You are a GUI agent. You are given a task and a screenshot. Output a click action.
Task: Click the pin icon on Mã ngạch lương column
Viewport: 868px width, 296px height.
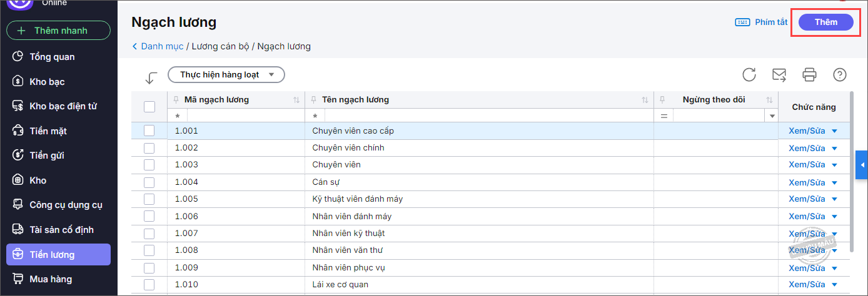click(176, 100)
